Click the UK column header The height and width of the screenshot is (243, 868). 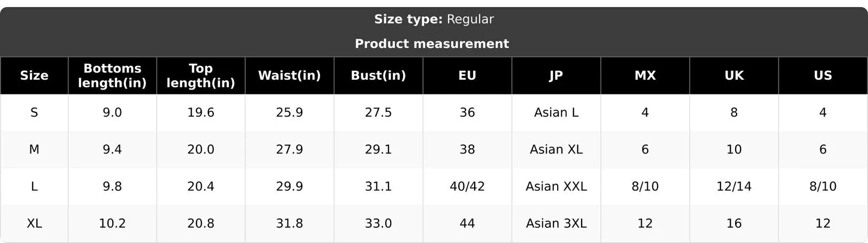(x=734, y=75)
